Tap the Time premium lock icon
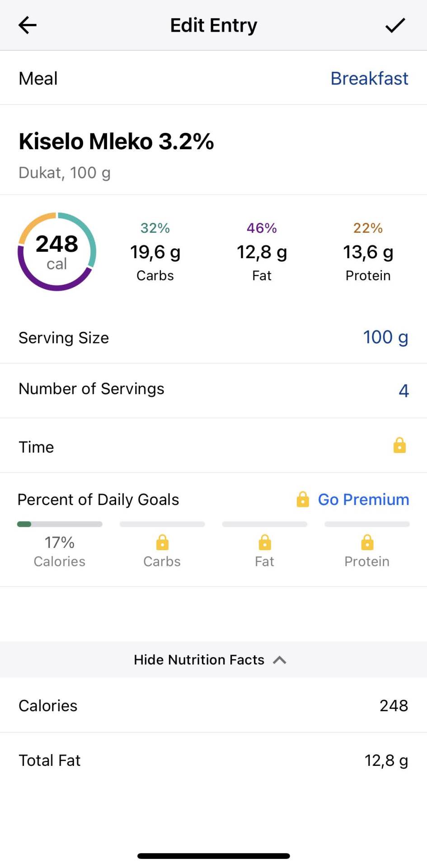Viewport: 427px width, 868px height. coord(399,445)
